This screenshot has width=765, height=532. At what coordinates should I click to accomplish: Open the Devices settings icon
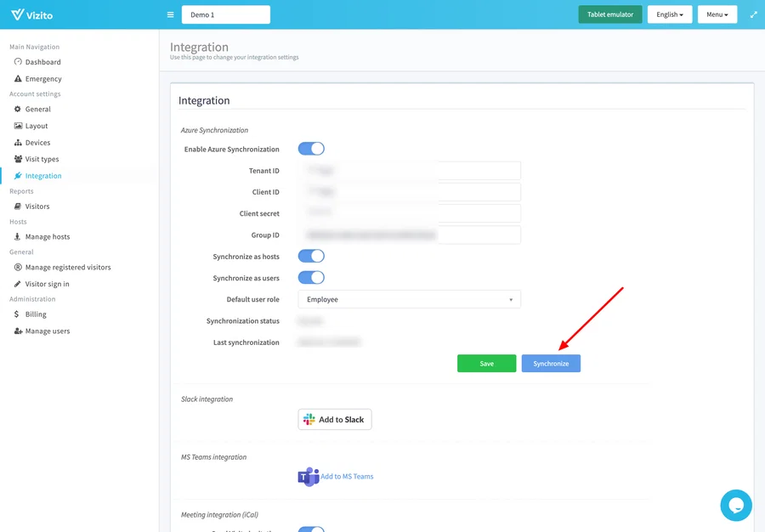click(19, 142)
